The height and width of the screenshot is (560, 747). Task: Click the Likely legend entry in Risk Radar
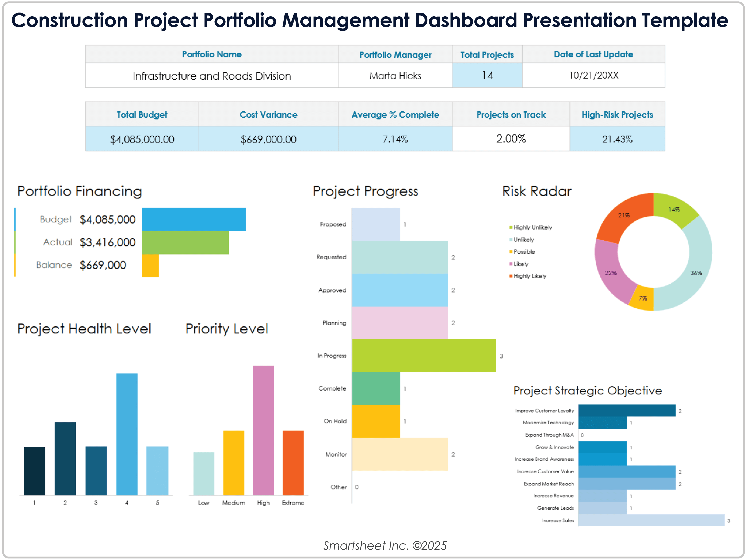coord(520,264)
